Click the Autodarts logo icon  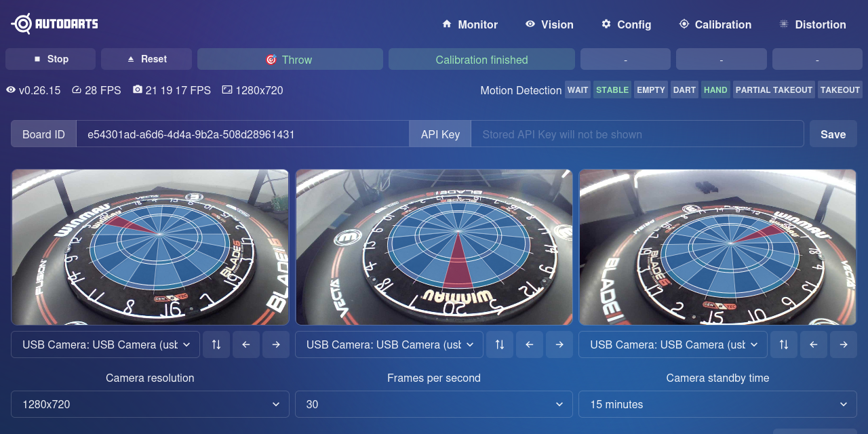pyautogui.click(x=22, y=24)
